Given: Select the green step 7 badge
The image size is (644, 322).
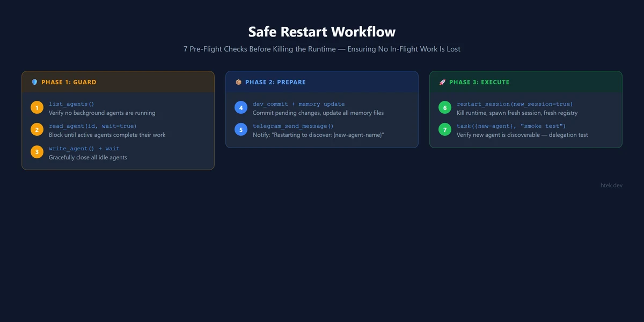Looking at the screenshot, I should 445,130.
